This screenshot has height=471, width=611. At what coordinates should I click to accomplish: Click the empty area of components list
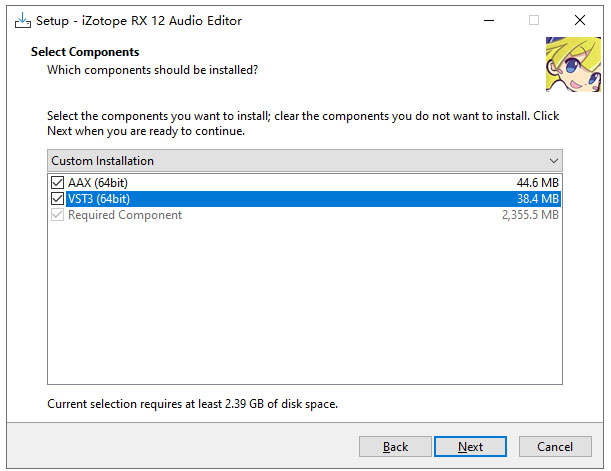click(305, 304)
